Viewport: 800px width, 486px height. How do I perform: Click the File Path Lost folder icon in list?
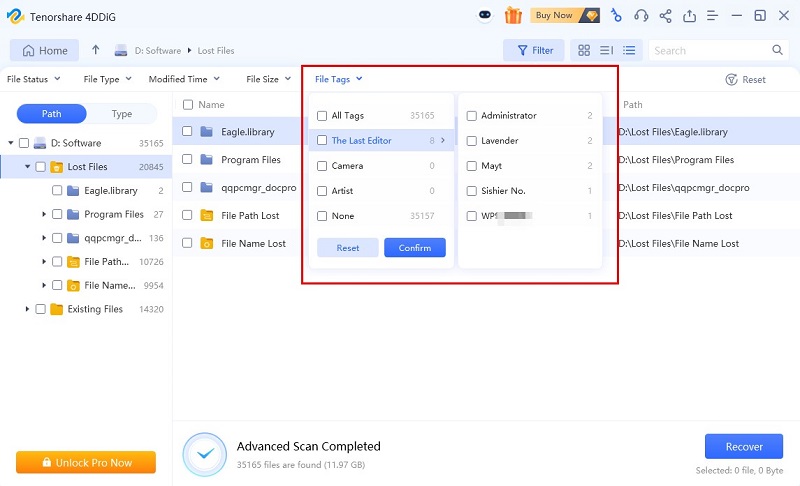coord(207,215)
